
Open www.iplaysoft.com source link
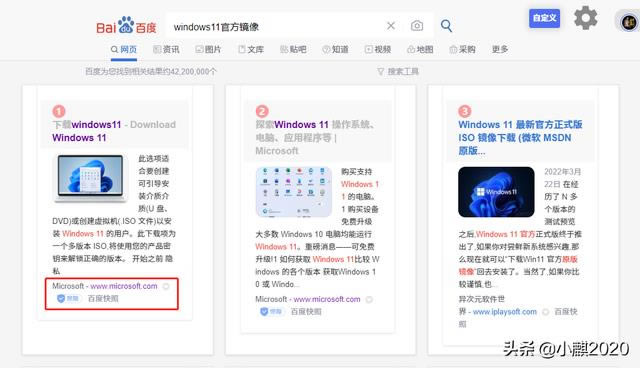pyautogui.click(x=505, y=312)
